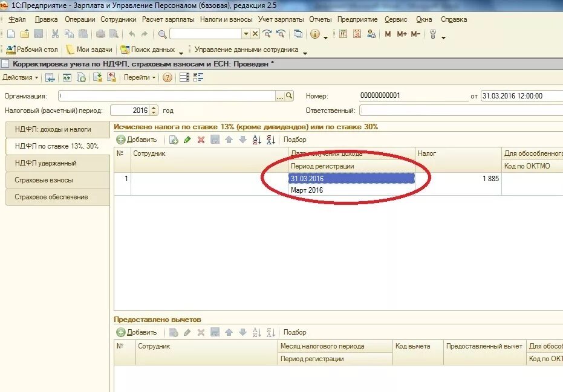
Task: Expand the Действия dropdown
Action: (20, 77)
